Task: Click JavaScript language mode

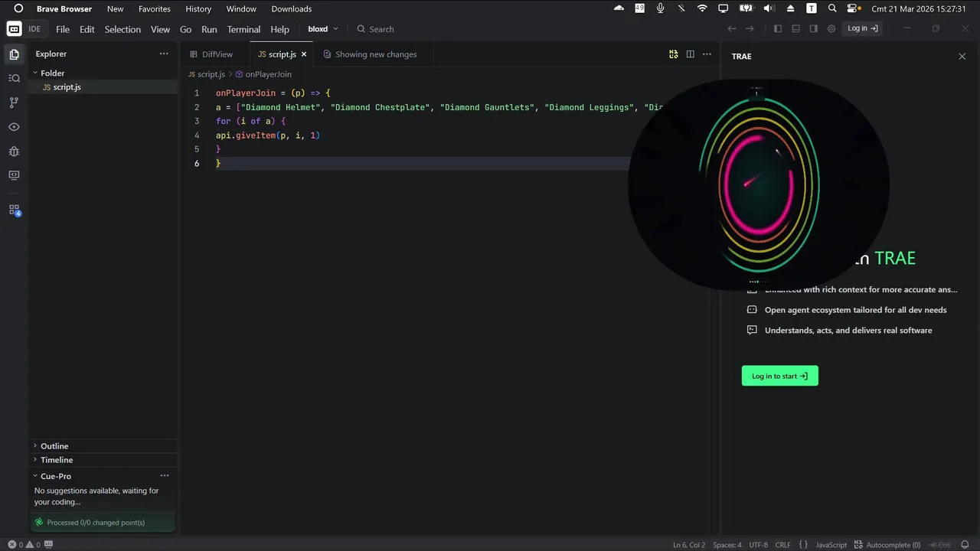Action: pyautogui.click(x=831, y=545)
